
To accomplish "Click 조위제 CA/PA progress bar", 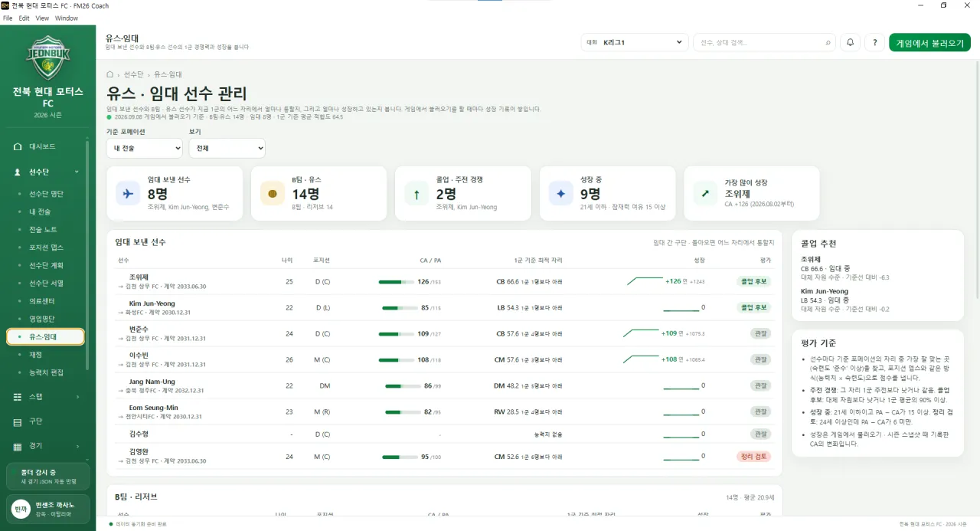I will coord(396,282).
